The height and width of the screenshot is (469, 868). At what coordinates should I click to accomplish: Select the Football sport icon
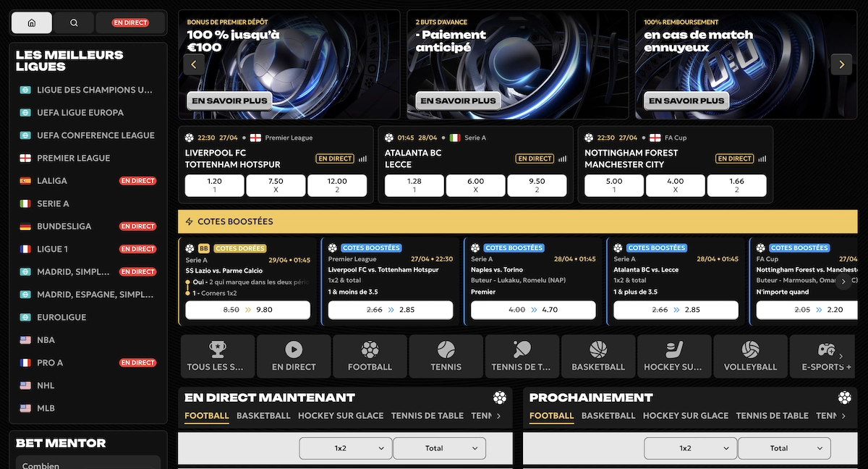pyautogui.click(x=370, y=355)
